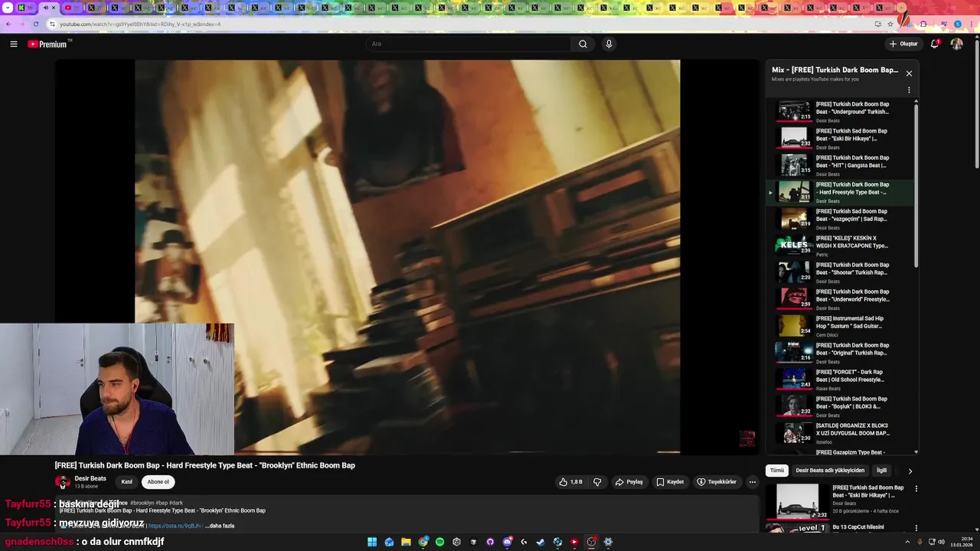
Task: Select "Boşluk" BLOK3 mix item
Action: pos(840,406)
